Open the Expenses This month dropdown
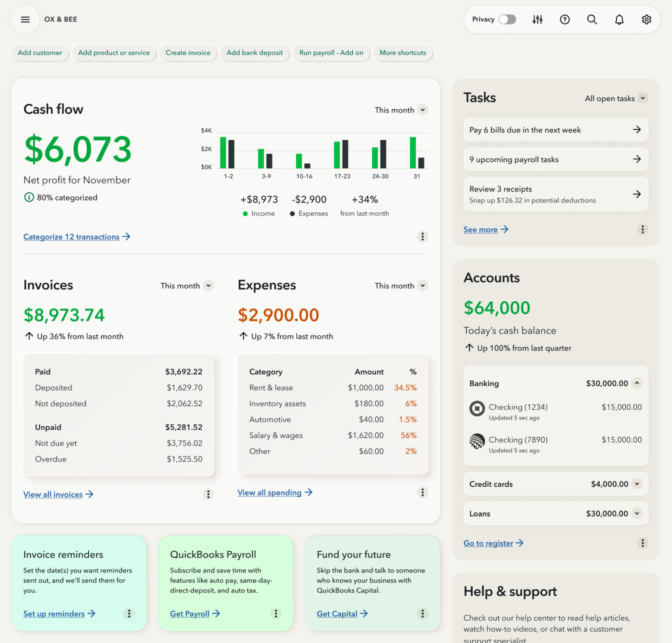This screenshot has height=643, width=672. click(x=401, y=285)
